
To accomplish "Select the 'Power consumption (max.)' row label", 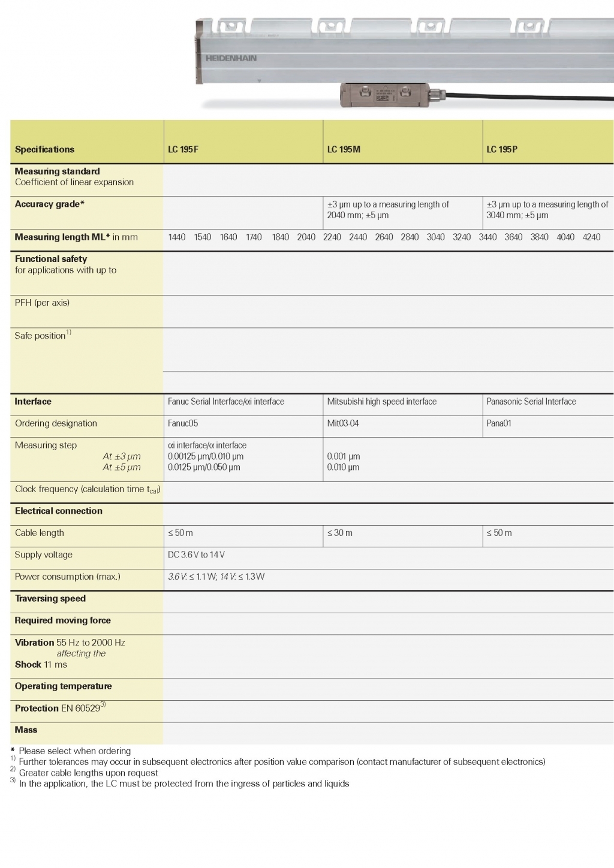I will pyautogui.click(x=68, y=577).
